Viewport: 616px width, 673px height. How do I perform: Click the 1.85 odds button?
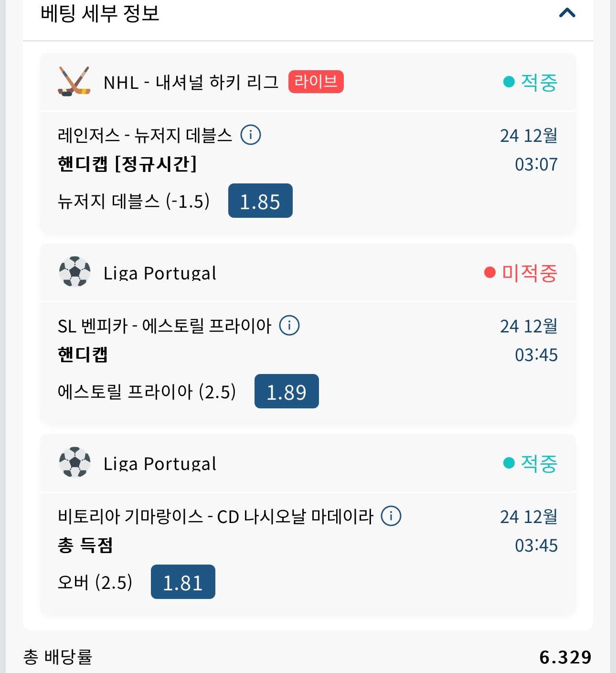tap(260, 201)
